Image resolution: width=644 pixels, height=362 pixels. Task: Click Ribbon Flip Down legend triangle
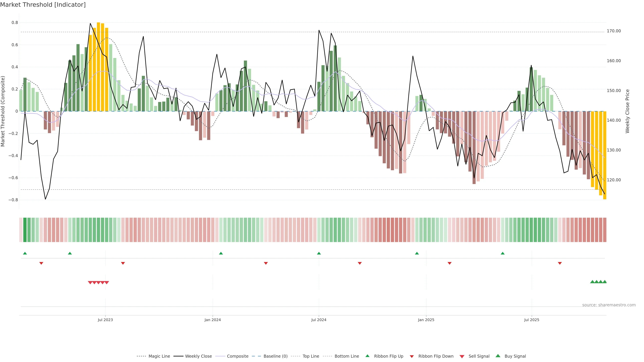point(412,356)
